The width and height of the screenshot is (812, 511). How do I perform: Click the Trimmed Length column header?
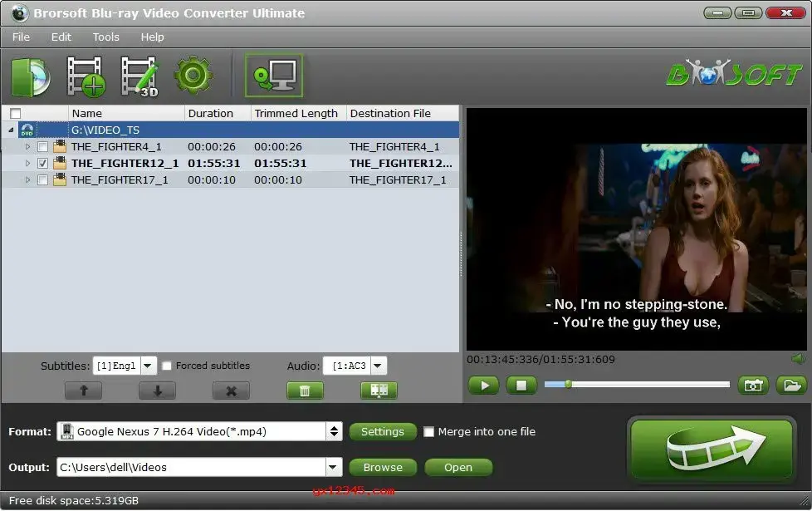click(298, 114)
